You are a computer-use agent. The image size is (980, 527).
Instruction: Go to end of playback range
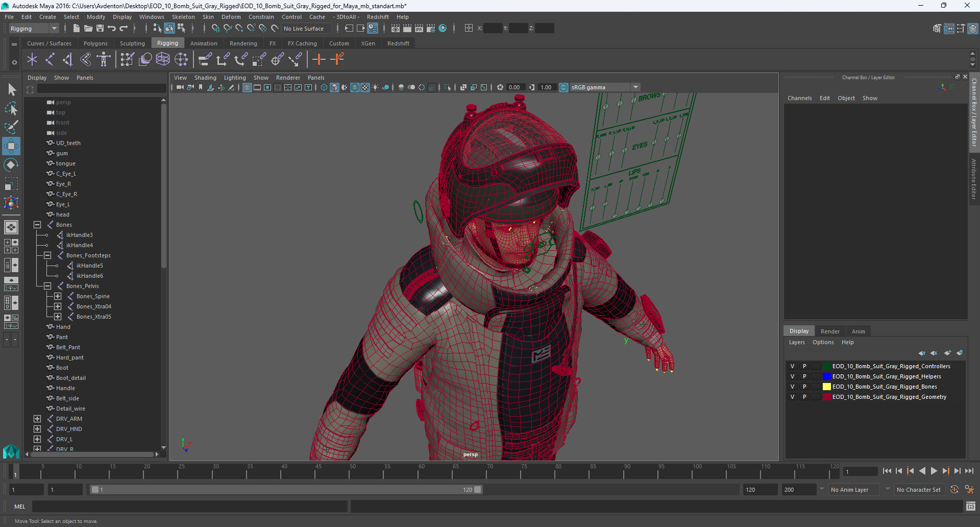pos(969,471)
